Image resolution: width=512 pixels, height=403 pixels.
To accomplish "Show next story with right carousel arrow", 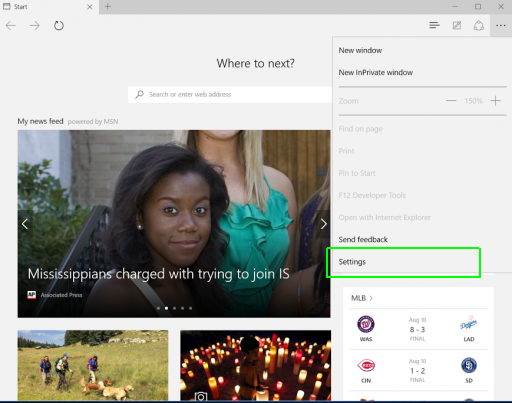I will [x=323, y=224].
